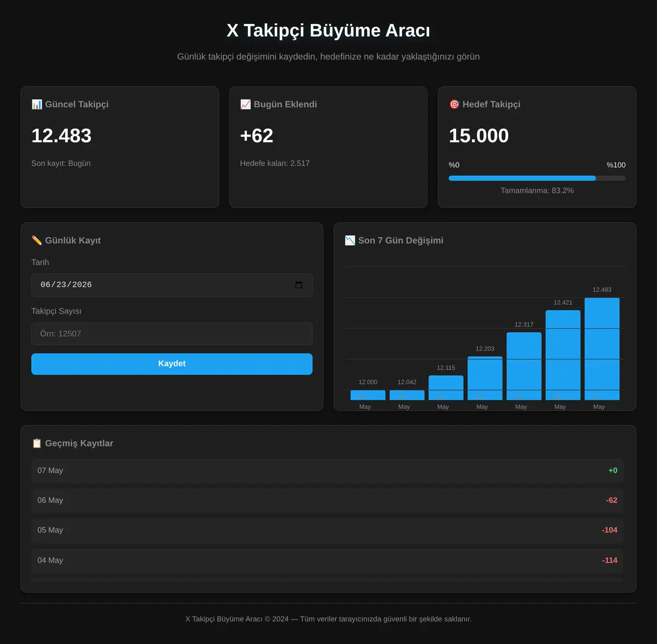This screenshot has width=657, height=644.
Task: Click the Günlük Kayıt section title
Action: 73,240
